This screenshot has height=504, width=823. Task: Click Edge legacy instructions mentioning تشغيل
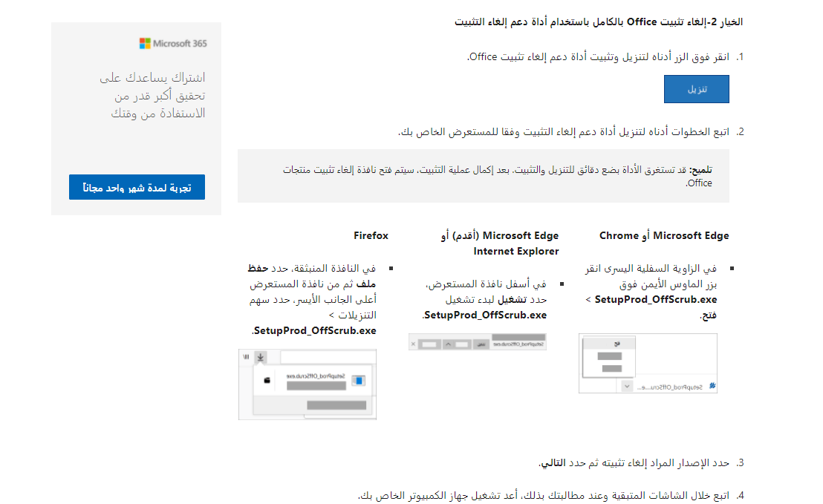484,299
